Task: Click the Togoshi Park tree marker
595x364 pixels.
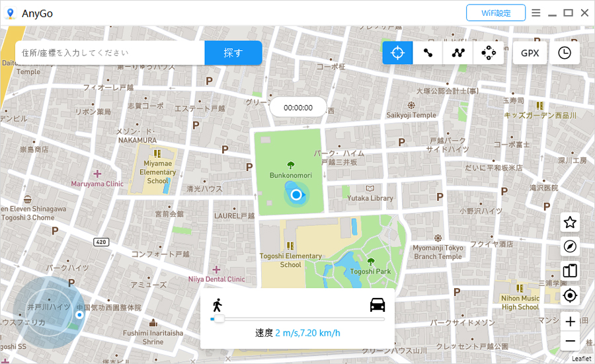Action: click(x=371, y=261)
